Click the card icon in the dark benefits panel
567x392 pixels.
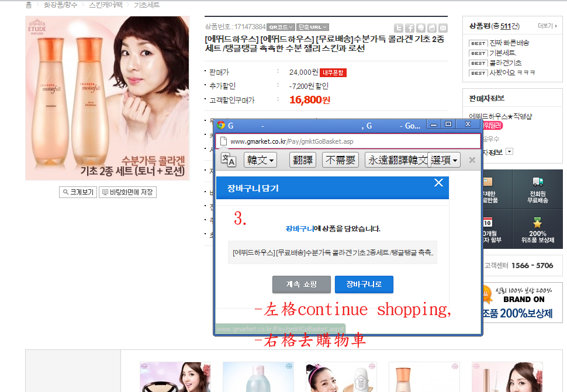488,181
